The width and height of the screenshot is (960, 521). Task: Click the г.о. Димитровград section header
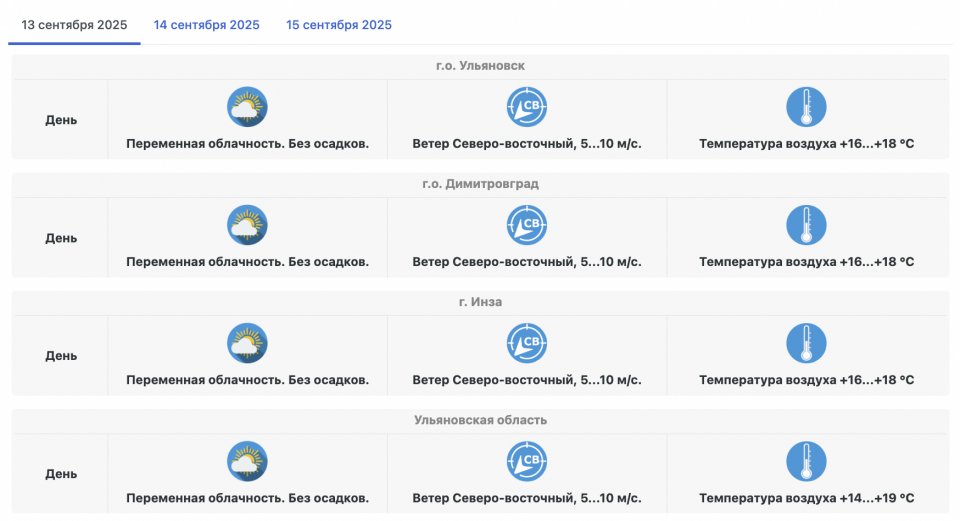click(480, 184)
